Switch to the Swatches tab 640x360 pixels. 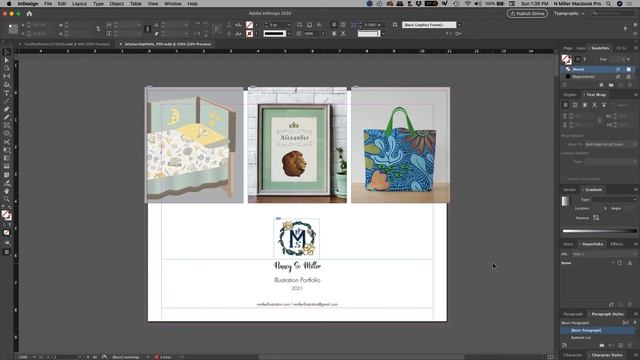(x=600, y=48)
